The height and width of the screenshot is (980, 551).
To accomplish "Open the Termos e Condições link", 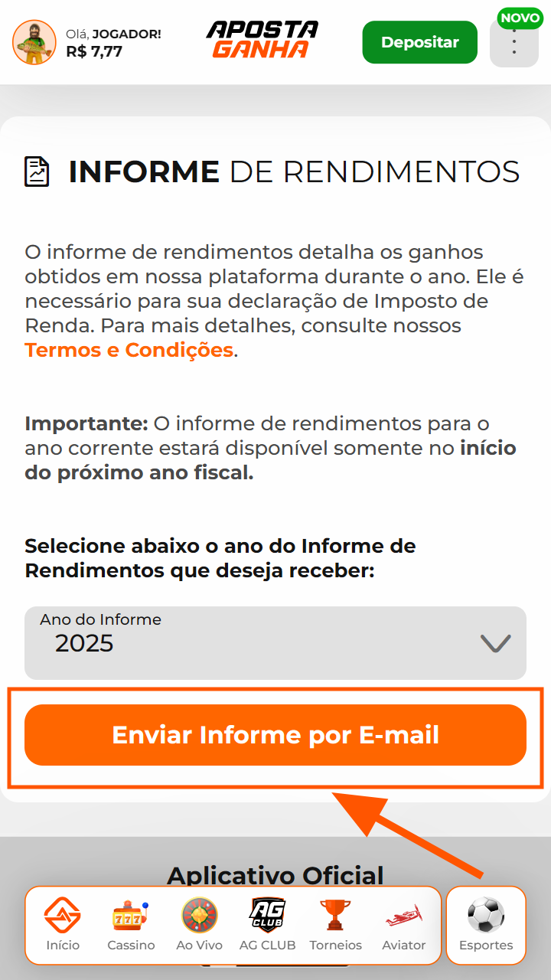I will (x=129, y=350).
